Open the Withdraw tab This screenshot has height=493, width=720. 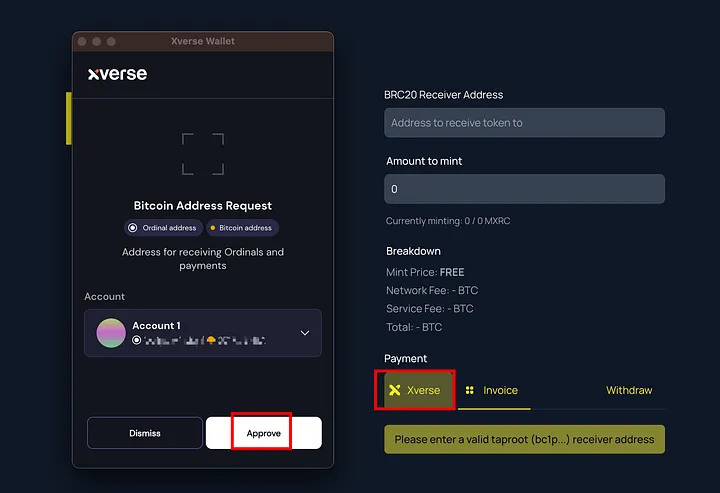629,390
